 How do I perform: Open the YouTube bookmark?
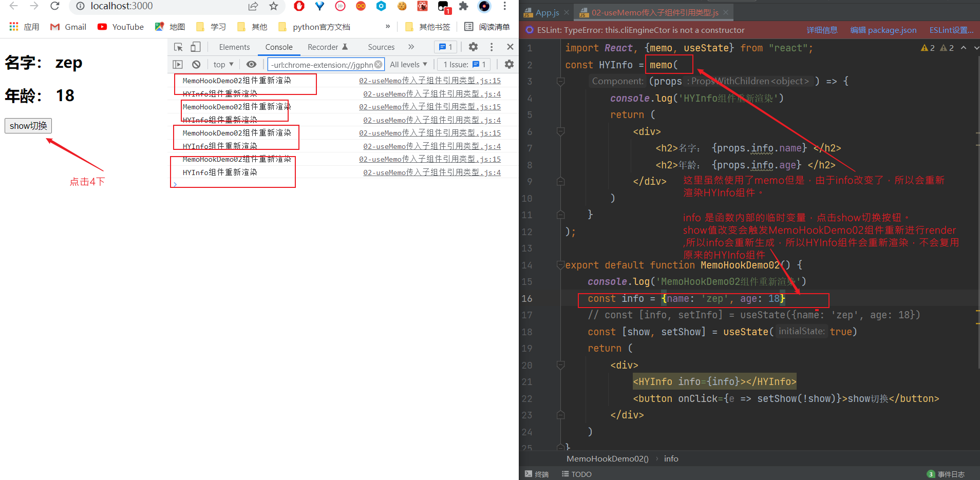(121, 27)
